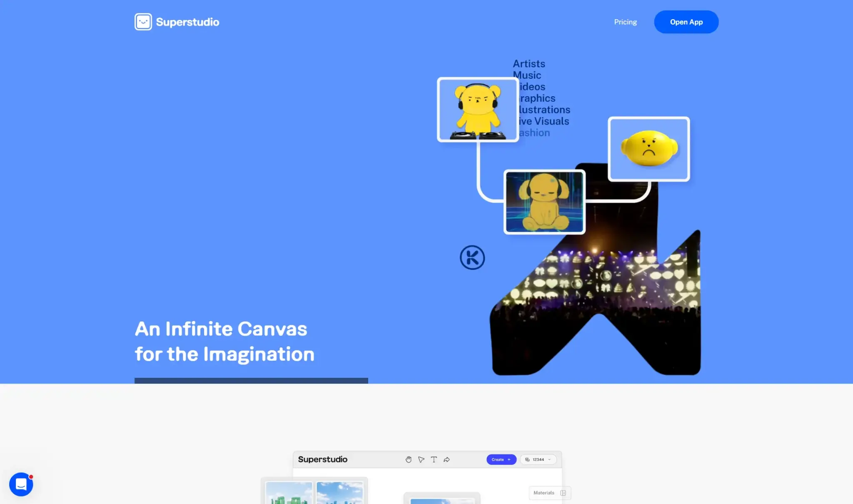Click the circled K badge icon
Viewport: 853px width, 504px height.
[472, 257]
